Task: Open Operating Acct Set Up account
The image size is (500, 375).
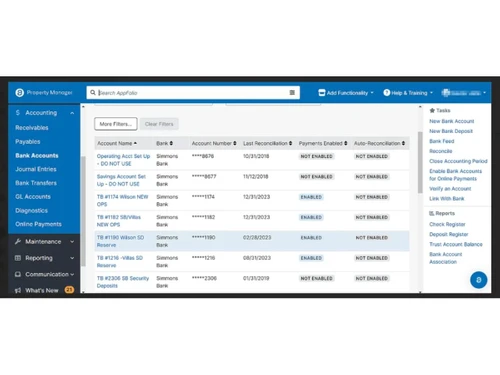Action: pyautogui.click(x=123, y=160)
